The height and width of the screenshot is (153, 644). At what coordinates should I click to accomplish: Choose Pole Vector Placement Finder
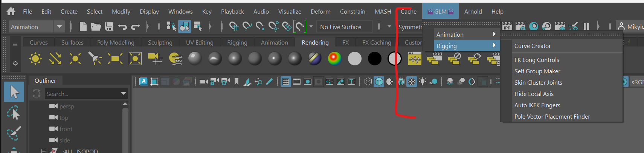pos(552,116)
